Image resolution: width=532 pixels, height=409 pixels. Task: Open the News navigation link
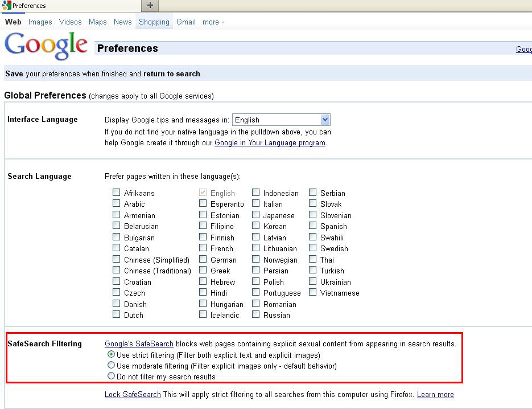(122, 22)
